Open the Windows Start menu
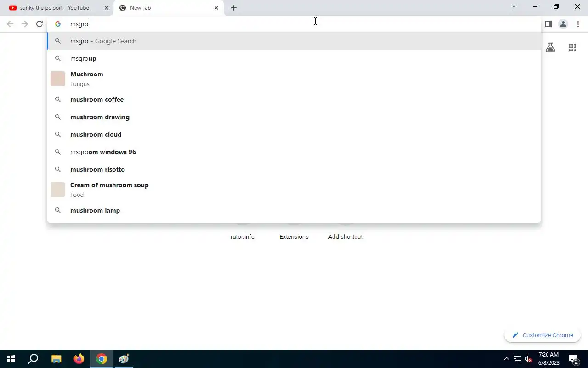Screen dimensions: 588x368 tap(11, 359)
